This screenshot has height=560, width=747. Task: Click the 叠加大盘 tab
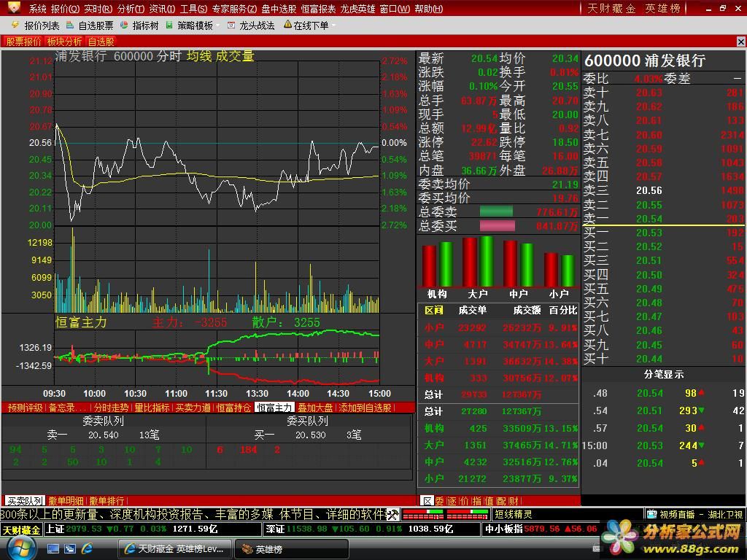(315, 408)
